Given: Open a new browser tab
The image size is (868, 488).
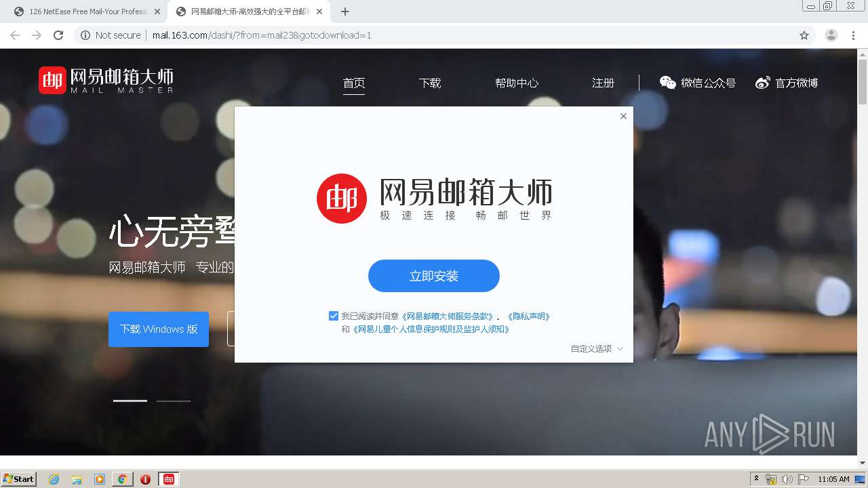Looking at the screenshot, I should coord(345,12).
